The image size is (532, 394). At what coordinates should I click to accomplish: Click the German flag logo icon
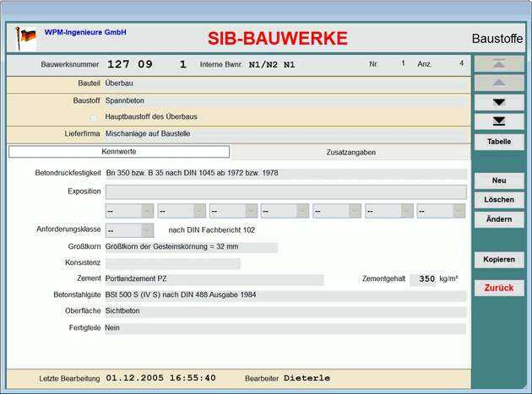click(x=26, y=38)
